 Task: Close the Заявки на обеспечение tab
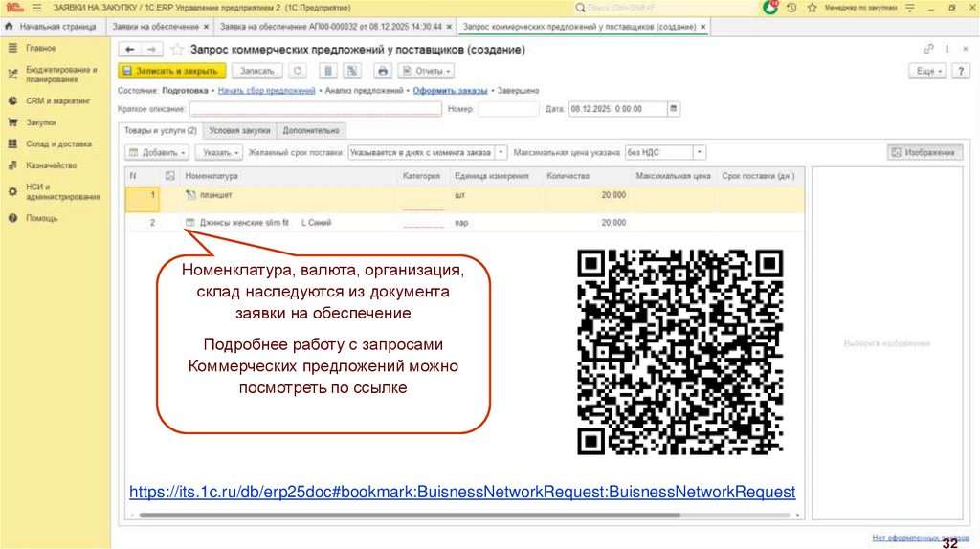tap(206, 27)
